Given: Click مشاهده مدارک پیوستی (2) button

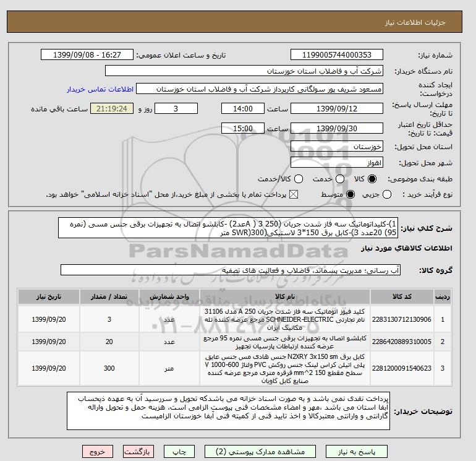Looking at the screenshot, I should click(x=260, y=452).
